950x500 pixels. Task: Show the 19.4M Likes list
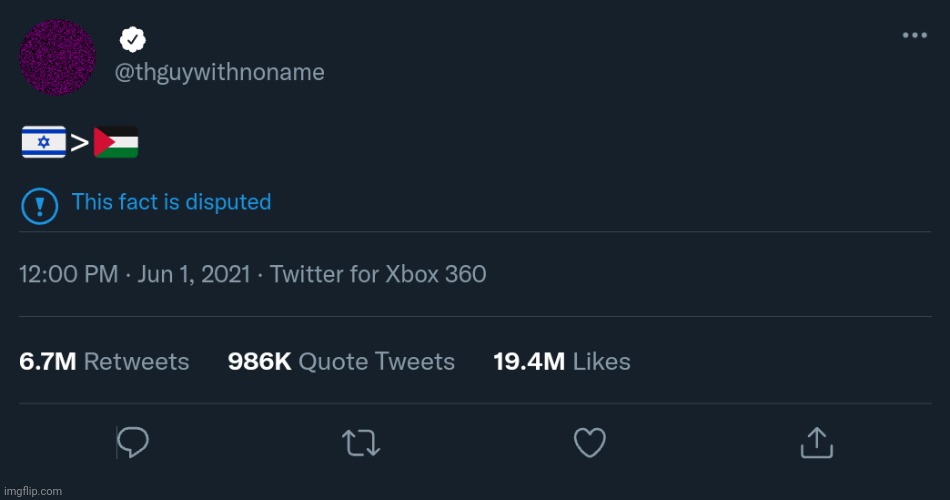562,361
